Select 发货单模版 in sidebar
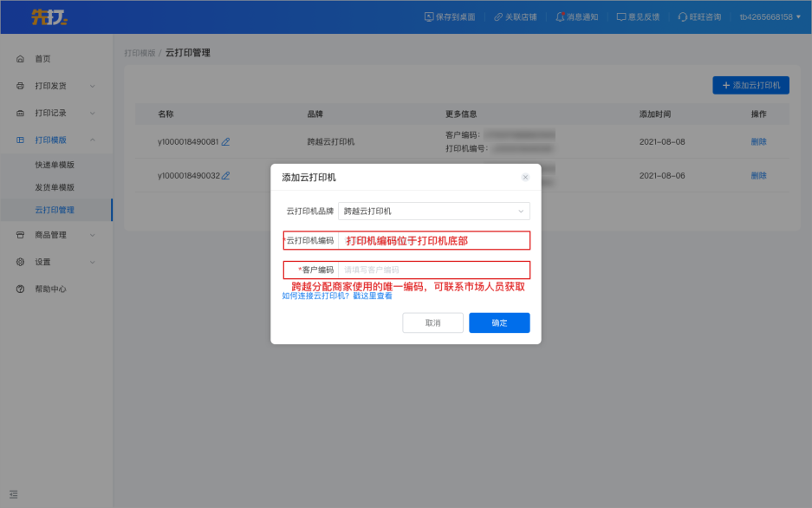This screenshot has width=812, height=508. point(55,187)
